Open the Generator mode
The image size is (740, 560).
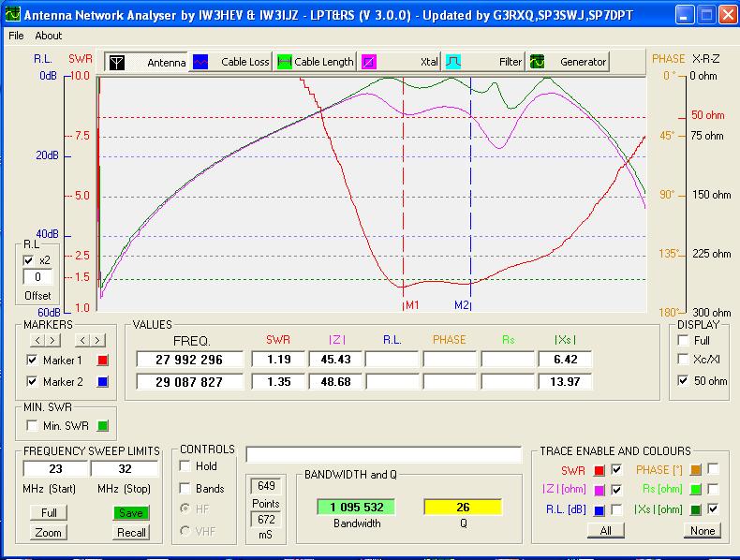pos(538,63)
